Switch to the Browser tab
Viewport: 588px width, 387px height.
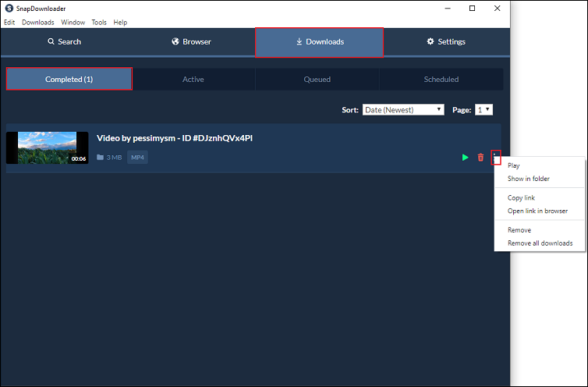(191, 41)
